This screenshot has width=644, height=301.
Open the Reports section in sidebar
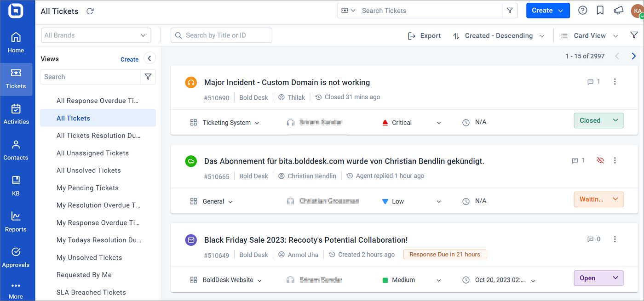point(16,222)
